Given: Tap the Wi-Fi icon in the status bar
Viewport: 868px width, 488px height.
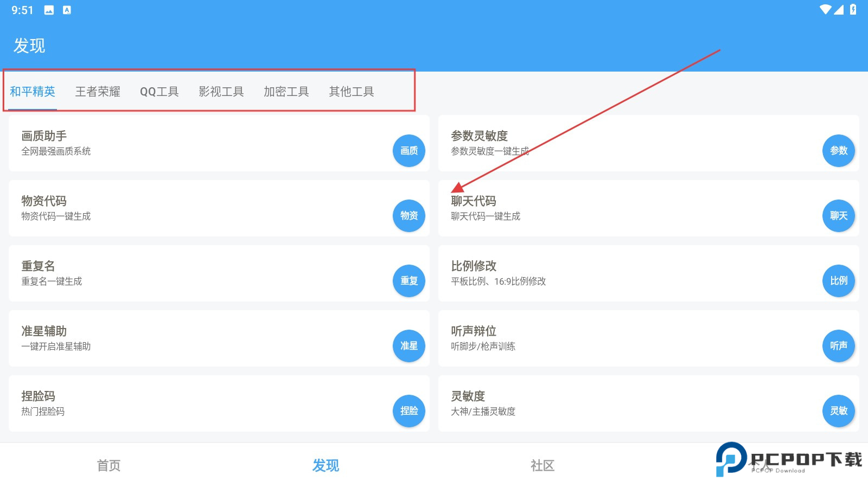Looking at the screenshot, I should tap(826, 9).
